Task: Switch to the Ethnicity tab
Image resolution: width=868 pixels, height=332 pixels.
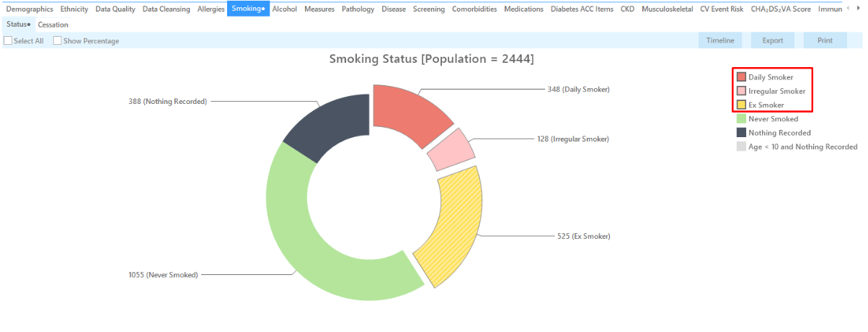Action: point(74,9)
